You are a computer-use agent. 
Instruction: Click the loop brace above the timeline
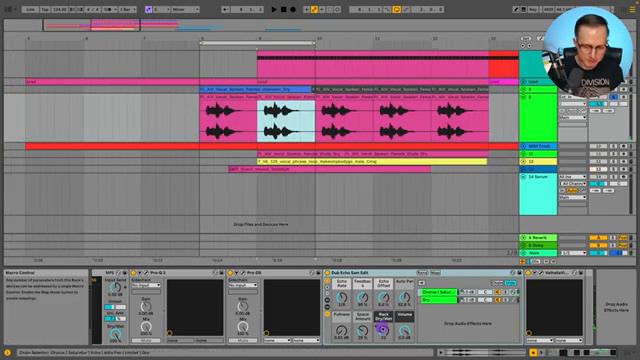tap(258, 42)
